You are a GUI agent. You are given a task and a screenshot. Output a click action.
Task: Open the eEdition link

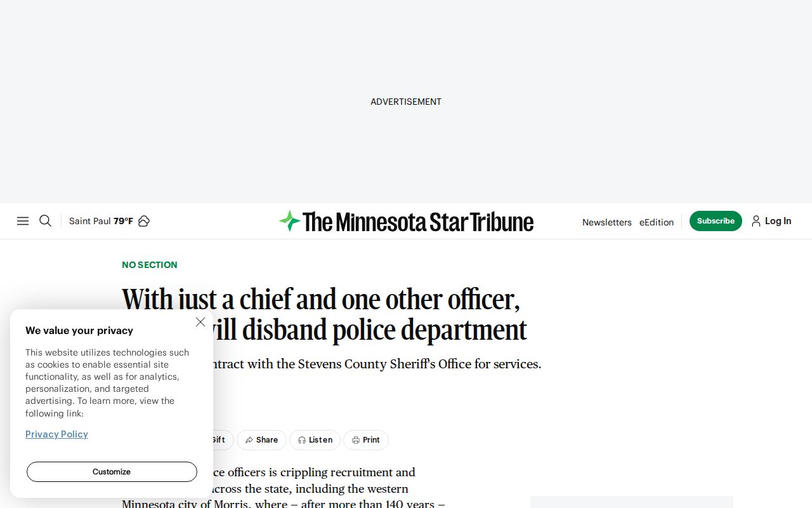tap(657, 222)
